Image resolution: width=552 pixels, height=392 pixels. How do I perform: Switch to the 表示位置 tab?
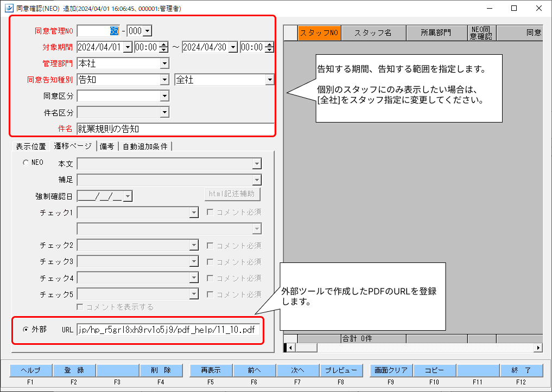point(31,146)
